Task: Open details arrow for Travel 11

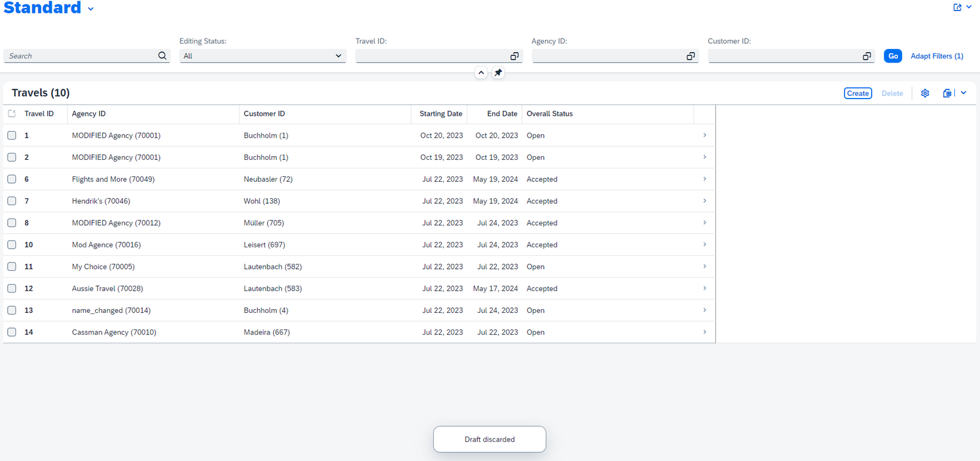Action: pyautogui.click(x=704, y=266)
